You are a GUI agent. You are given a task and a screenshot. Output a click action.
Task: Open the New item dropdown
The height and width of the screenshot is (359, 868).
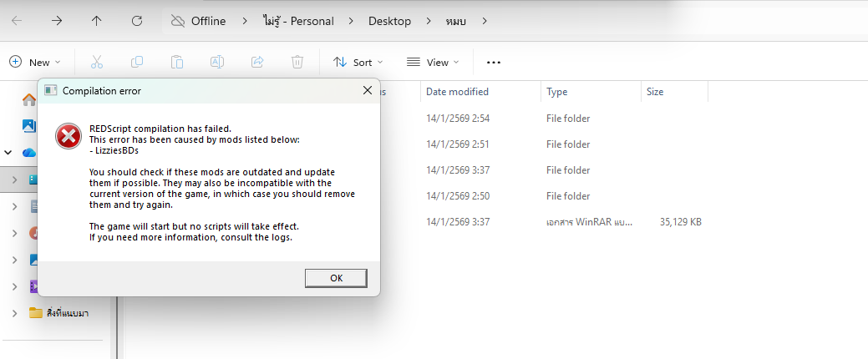pos(35,62)
